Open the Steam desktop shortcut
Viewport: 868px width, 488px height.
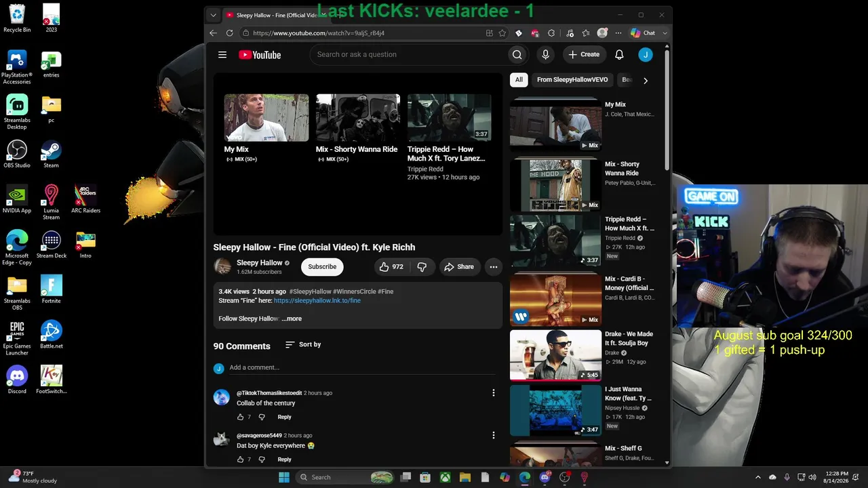coord(51,155)
